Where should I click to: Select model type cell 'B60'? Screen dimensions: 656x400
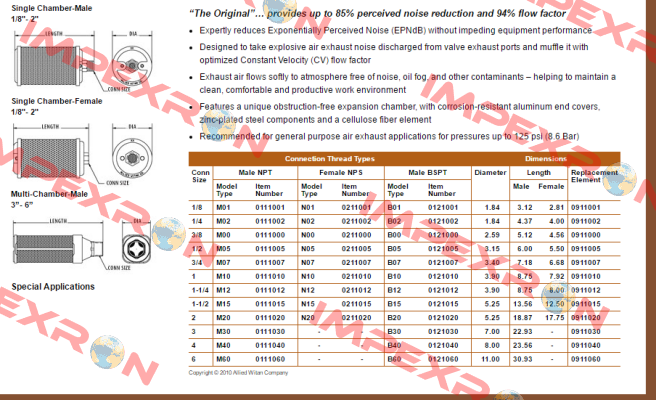(394, 359)
